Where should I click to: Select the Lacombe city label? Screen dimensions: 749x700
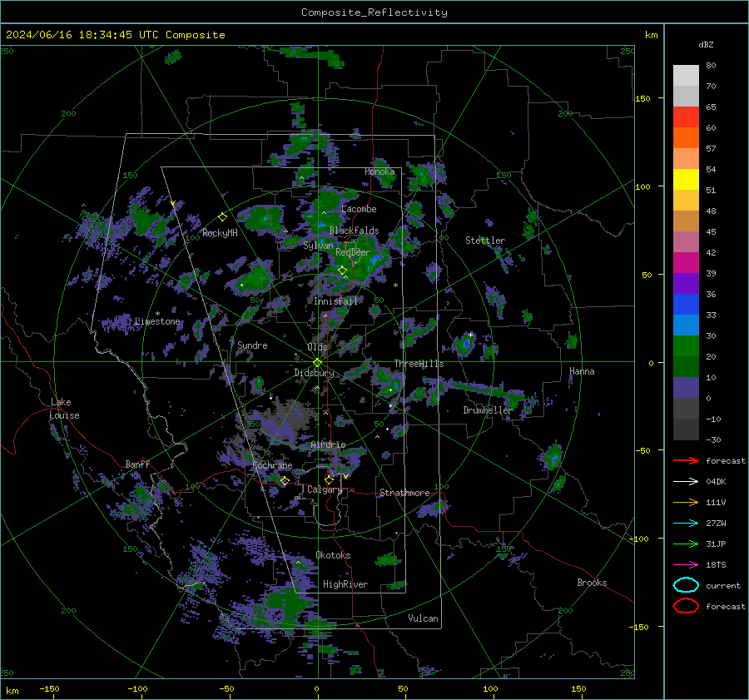[359, 209]
